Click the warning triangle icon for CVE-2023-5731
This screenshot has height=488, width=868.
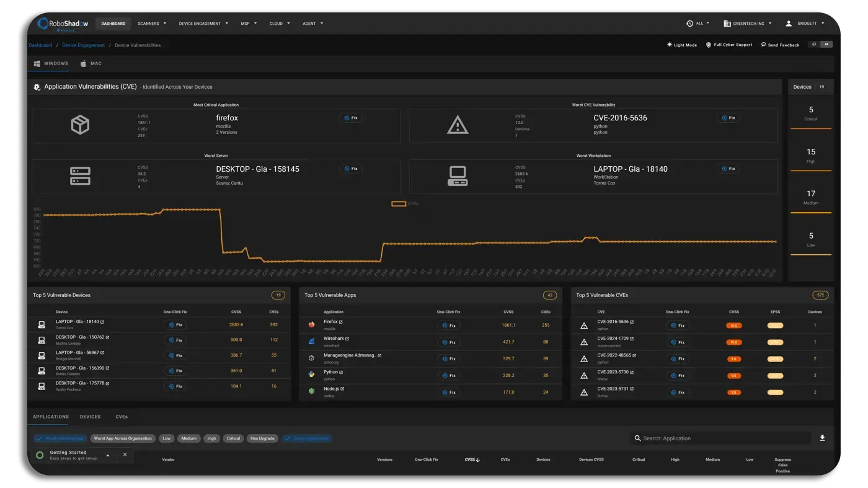tap(583, 392)
